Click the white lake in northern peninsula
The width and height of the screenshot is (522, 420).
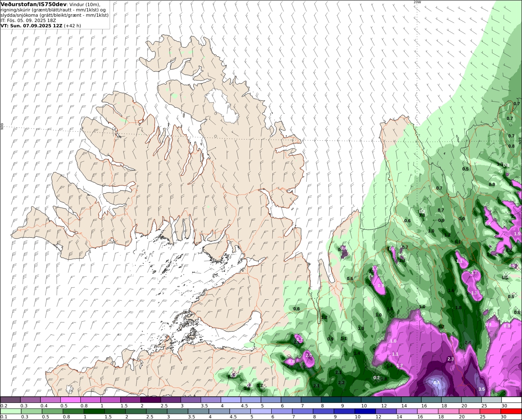(221, 106)
